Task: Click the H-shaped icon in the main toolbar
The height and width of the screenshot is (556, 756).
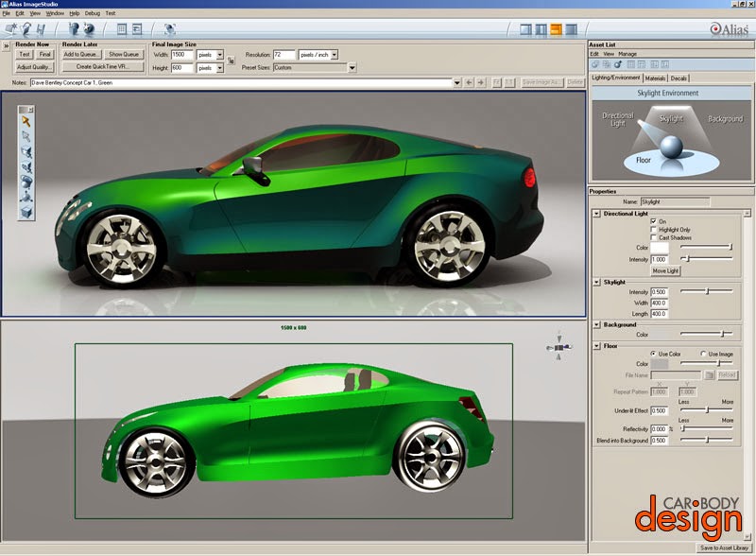Action: [41, 29]
